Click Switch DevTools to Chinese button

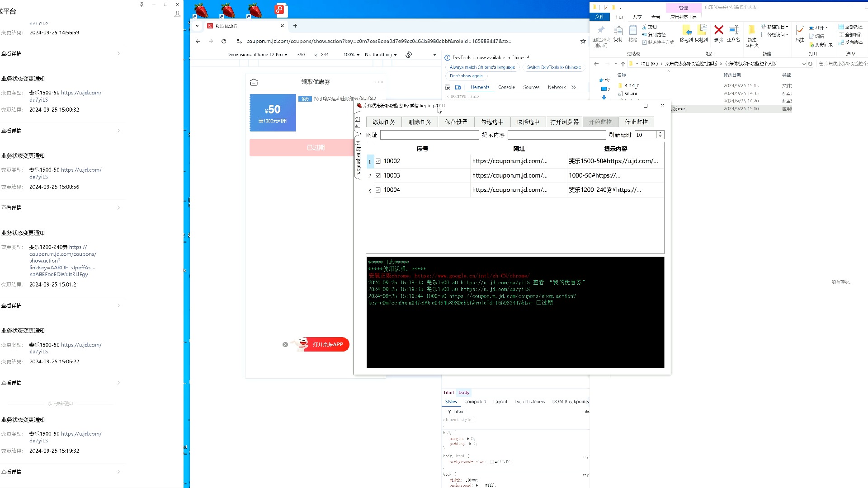(554, 67)
